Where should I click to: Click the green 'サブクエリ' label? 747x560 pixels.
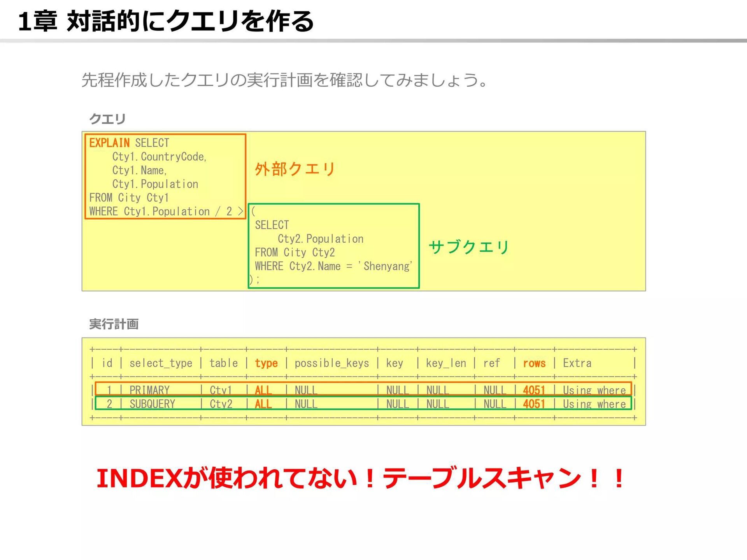click(x=468, y=247)
